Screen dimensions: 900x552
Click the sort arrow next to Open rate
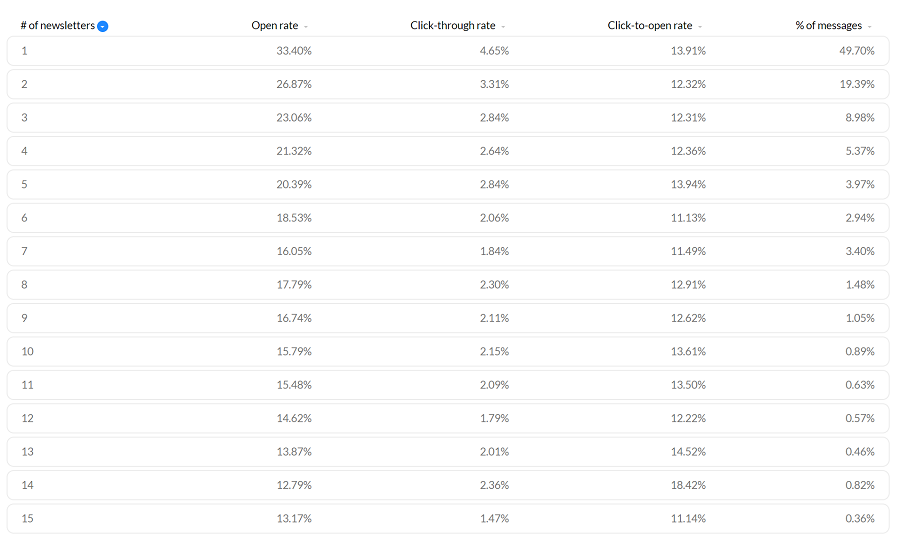306,26
